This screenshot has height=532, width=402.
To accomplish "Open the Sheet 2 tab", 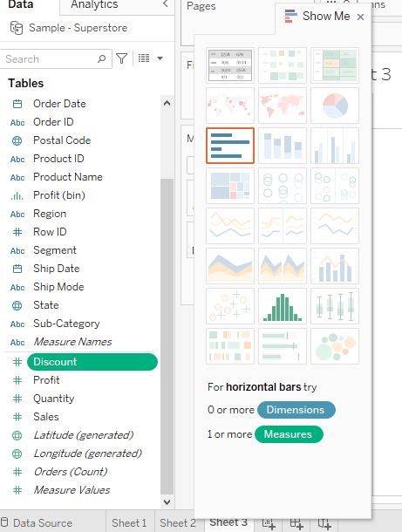I will [178, 522].
